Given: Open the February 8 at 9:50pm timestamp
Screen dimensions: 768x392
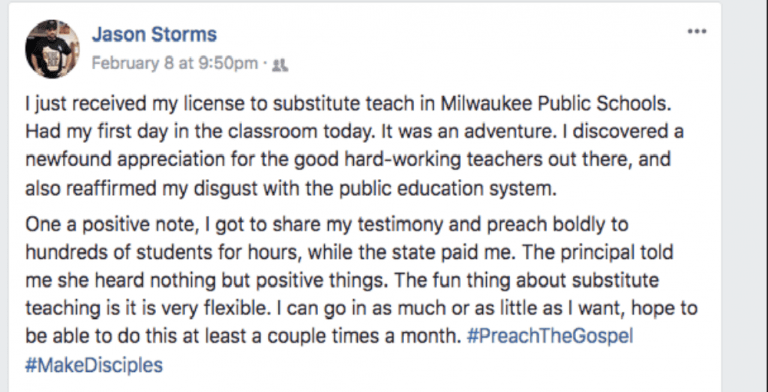Looking at the screenshot, I should 175,63.
